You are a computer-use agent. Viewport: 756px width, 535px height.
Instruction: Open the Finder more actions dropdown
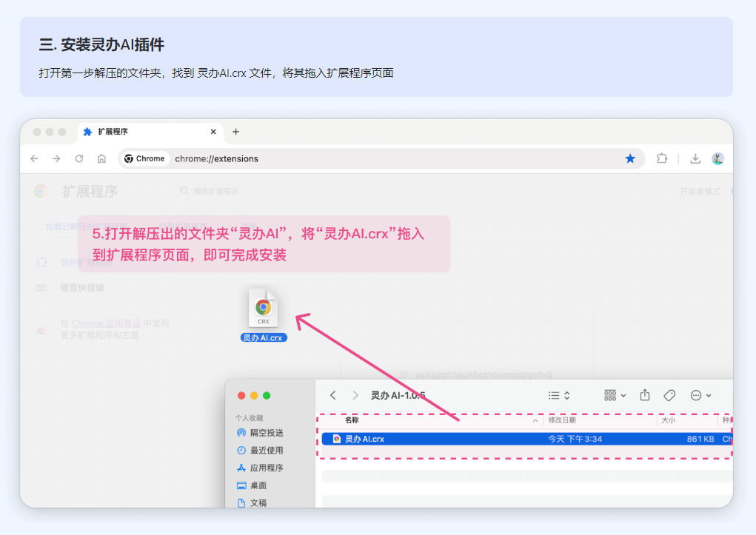coord(700,395)
